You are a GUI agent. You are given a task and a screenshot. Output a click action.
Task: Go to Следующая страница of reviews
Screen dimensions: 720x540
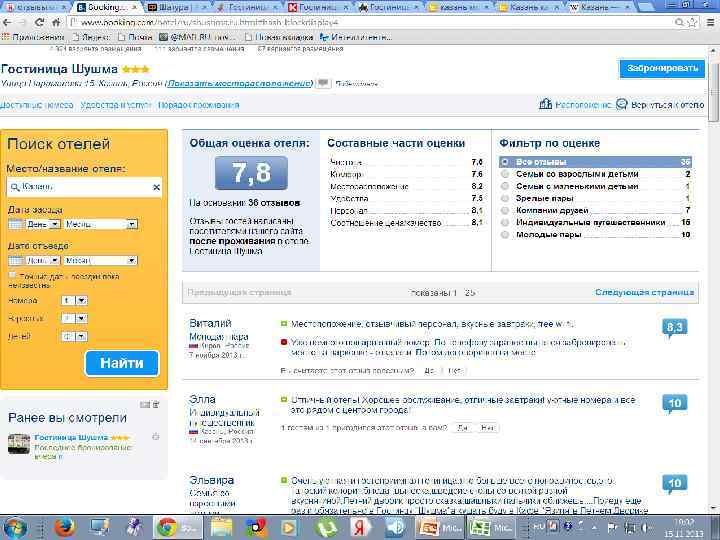point(644,292)
